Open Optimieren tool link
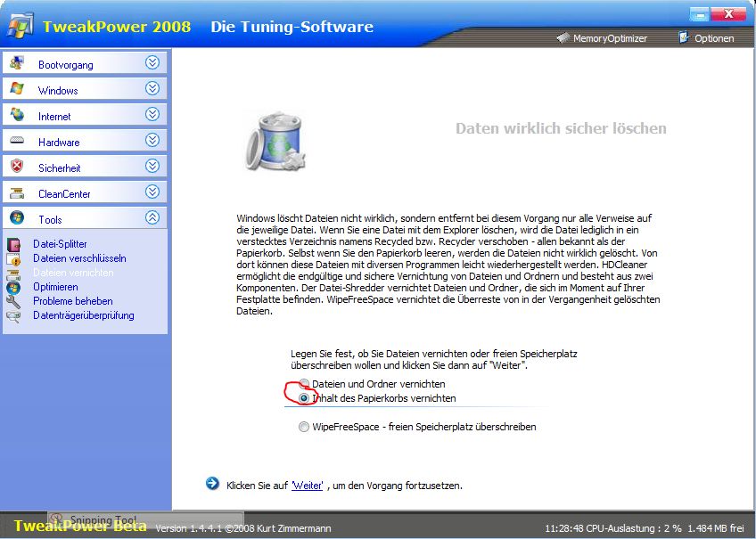The height and width of the screenshot is (539, 756). point(55,287)
